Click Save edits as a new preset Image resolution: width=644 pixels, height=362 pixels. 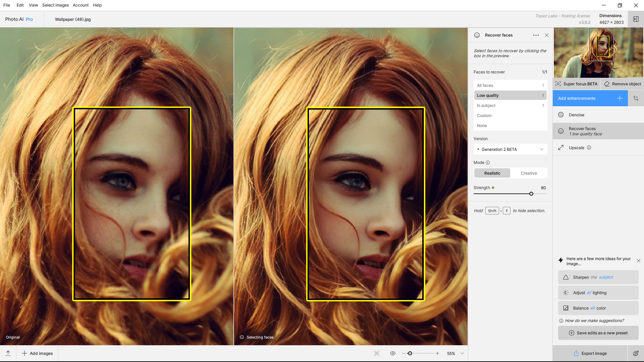[x=598, y=333]
